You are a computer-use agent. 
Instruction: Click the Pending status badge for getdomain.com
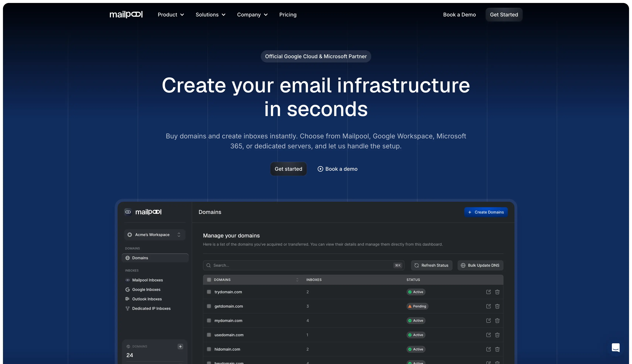(417, 306)
